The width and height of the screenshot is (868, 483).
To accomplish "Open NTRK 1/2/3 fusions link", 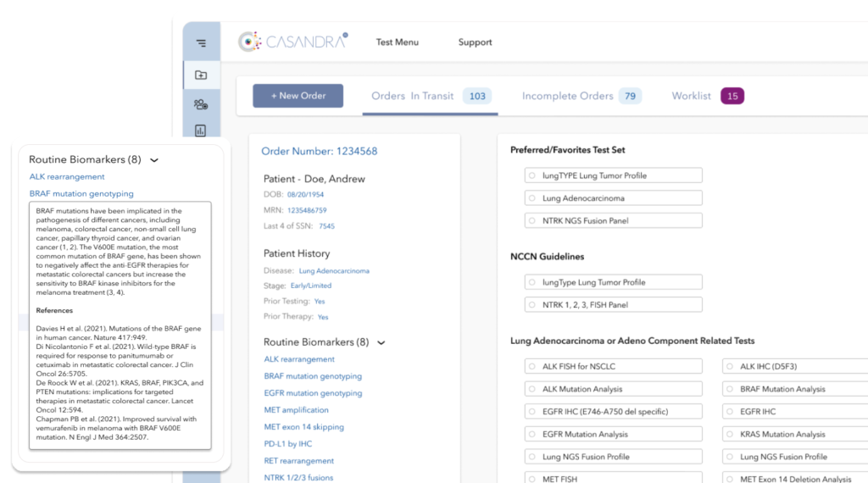I will coord(298,477).
